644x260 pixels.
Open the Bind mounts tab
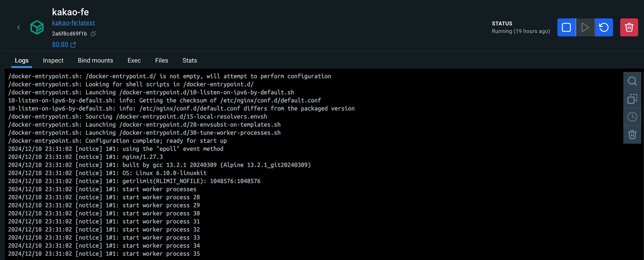pos(95,60)
